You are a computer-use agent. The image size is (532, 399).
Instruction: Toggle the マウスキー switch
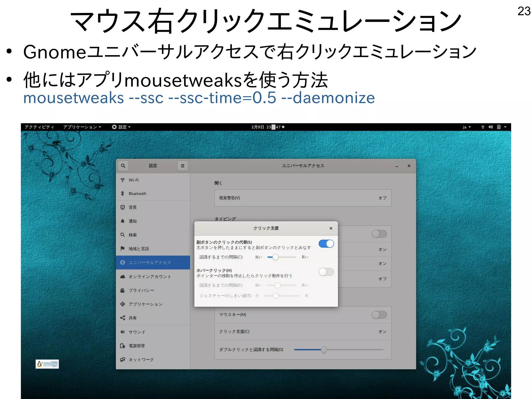(379, 315)
